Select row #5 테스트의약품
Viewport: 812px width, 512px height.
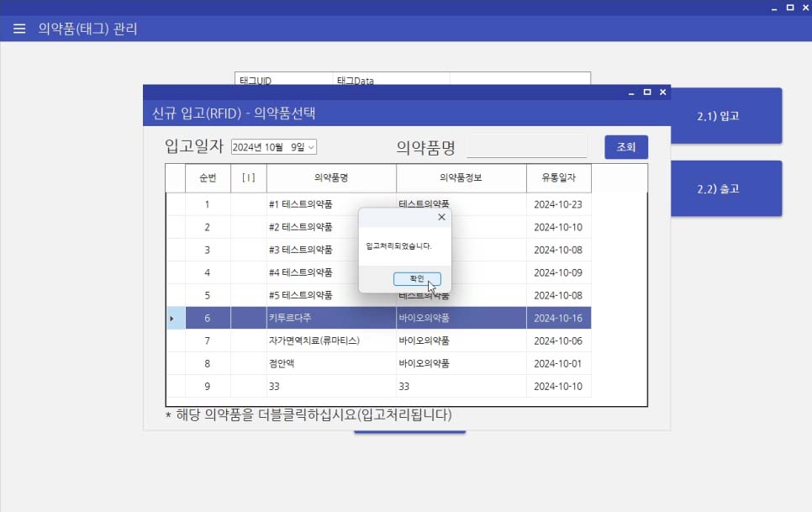[378, 295]
